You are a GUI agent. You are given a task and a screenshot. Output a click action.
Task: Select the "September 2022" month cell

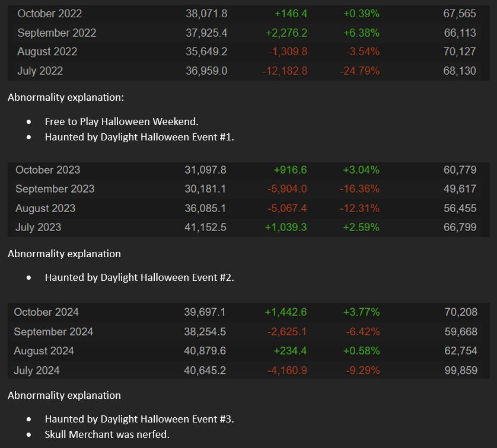[57, 33]
